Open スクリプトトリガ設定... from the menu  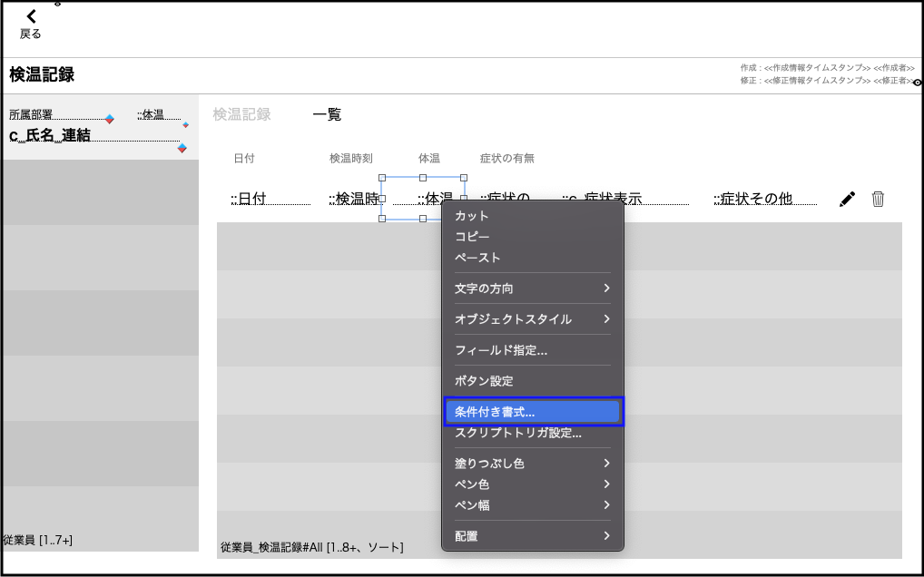[x=517, y=434]
